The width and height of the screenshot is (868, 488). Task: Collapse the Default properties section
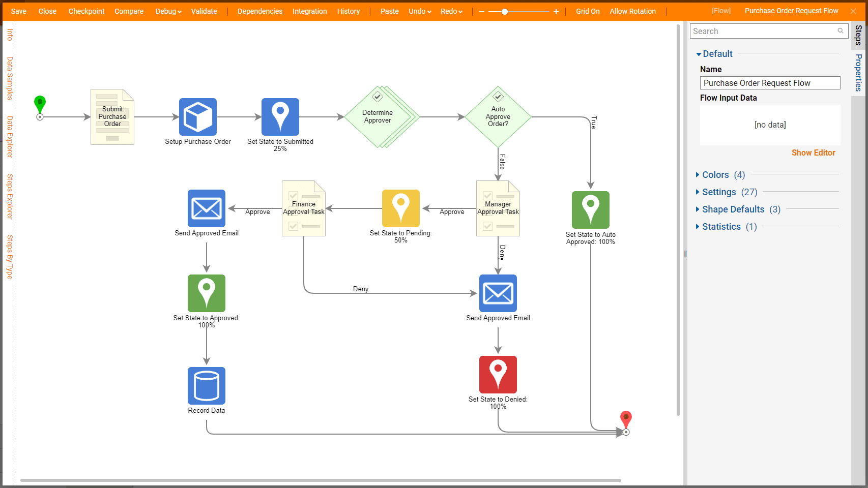pyautogui.click(x=714, y=54)
